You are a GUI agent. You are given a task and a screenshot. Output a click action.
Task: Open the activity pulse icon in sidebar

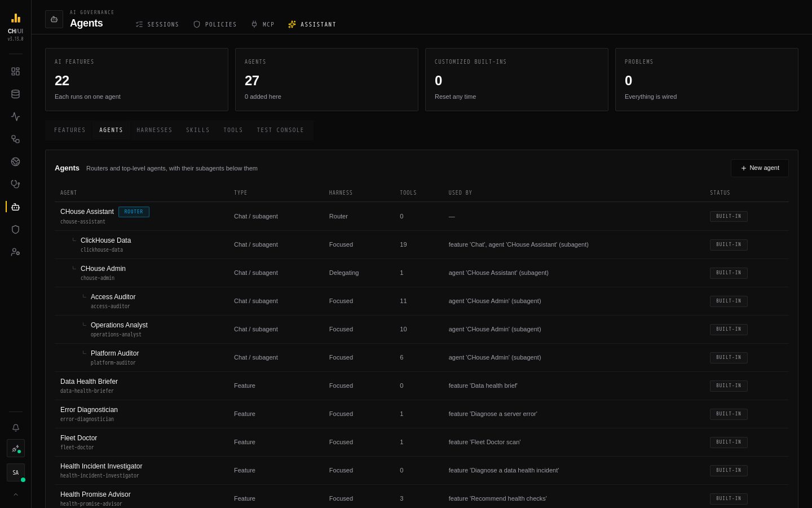15,117
